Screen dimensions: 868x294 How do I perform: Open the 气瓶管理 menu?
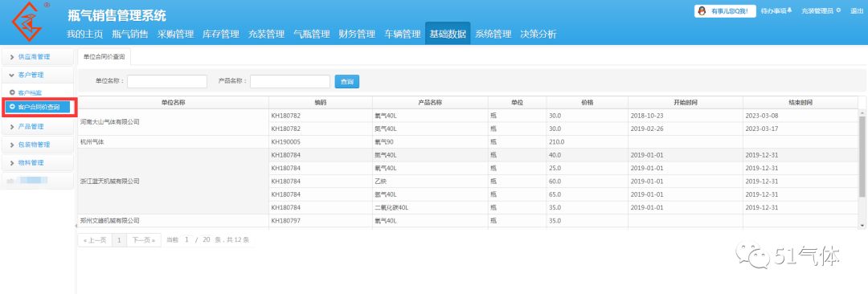(312, 34)
